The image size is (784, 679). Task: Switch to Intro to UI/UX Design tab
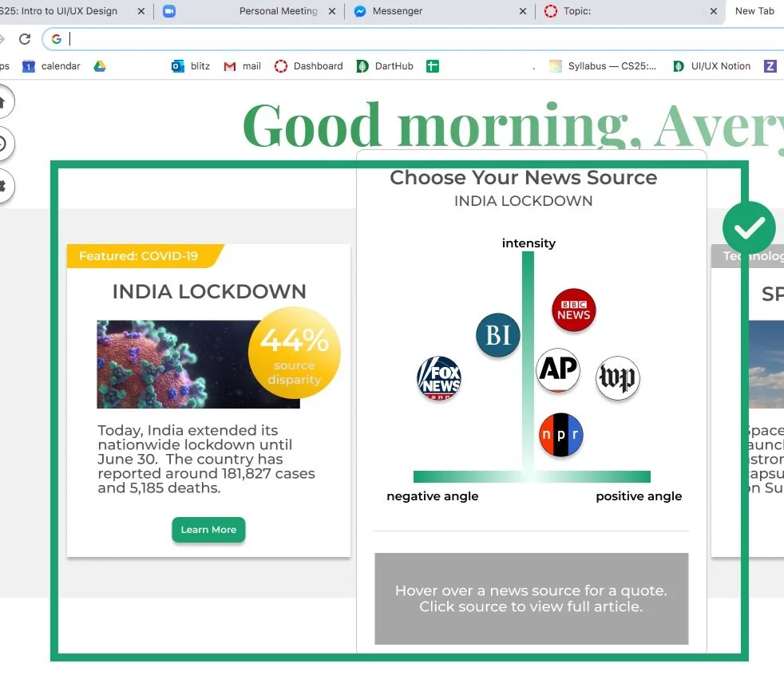[65, 11]
